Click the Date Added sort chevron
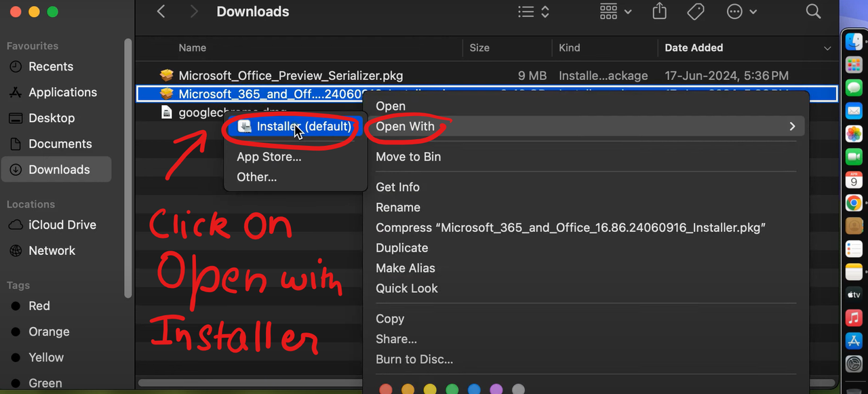This screenshot has width=868, height=394. click(827, 48)
